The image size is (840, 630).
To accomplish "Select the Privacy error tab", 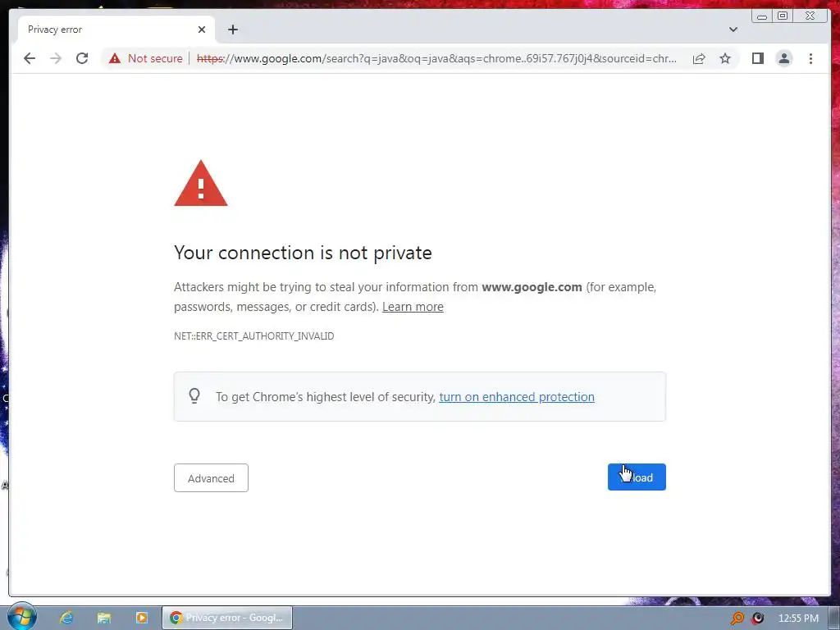I will [x=116, y=30].
